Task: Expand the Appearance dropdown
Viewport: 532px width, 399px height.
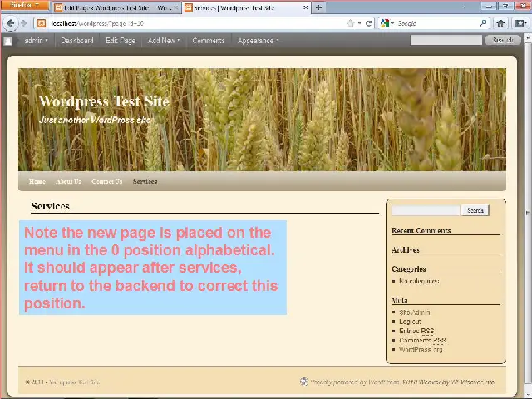Action: 258,41
